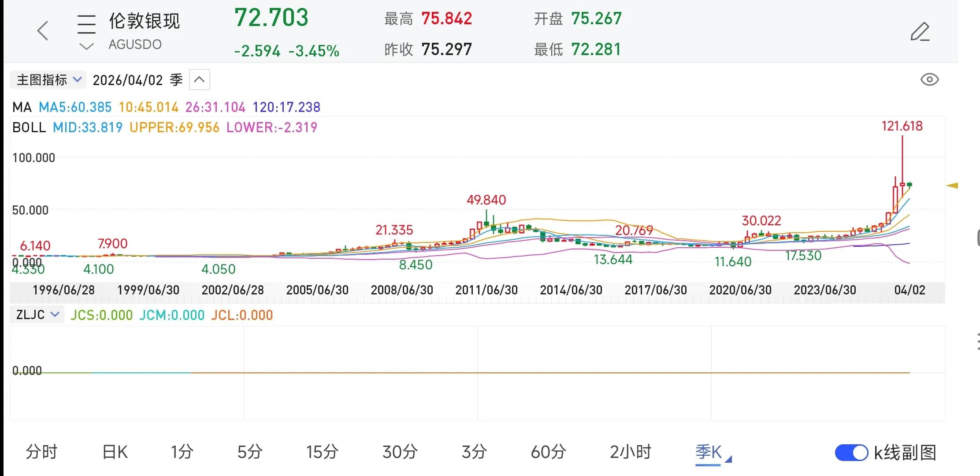Click the 121.618 peak candle label
This screenshot has height=476, width=980.
902,126
